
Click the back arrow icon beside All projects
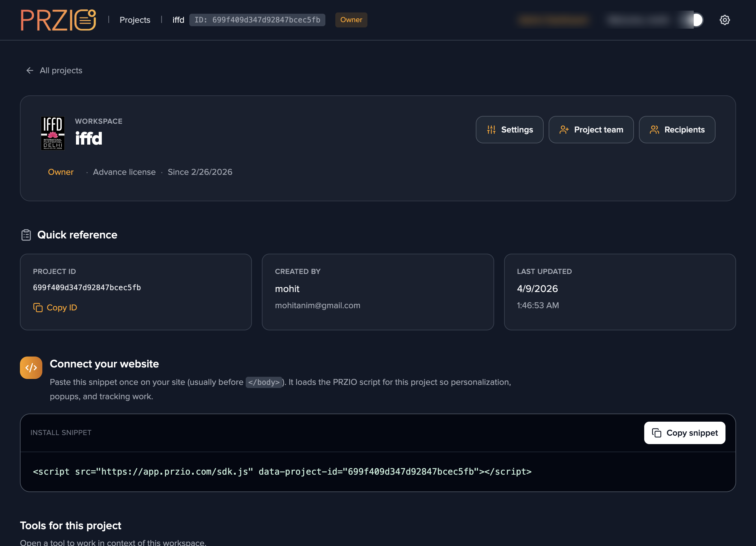[x=30, y=70]
